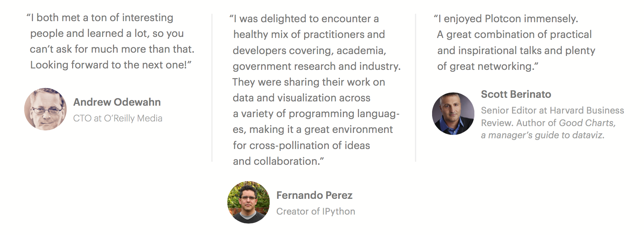Click 'Senior Editor at Harvard Business' line
The width and height of the screenshot is (644, 235).
pyautogui.click(x=553, y=110)
